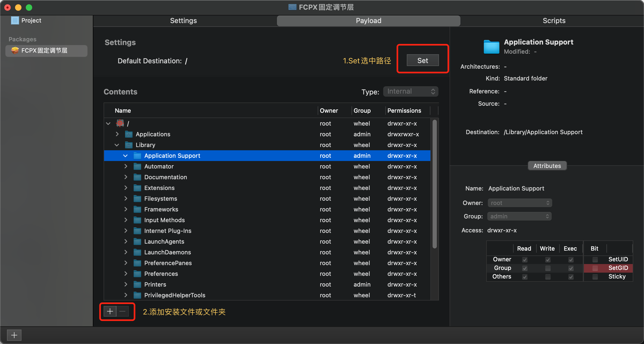This screenshot has width=644, height=344.
Task: Click the Documentation folder icon
Action: point(137,177)
